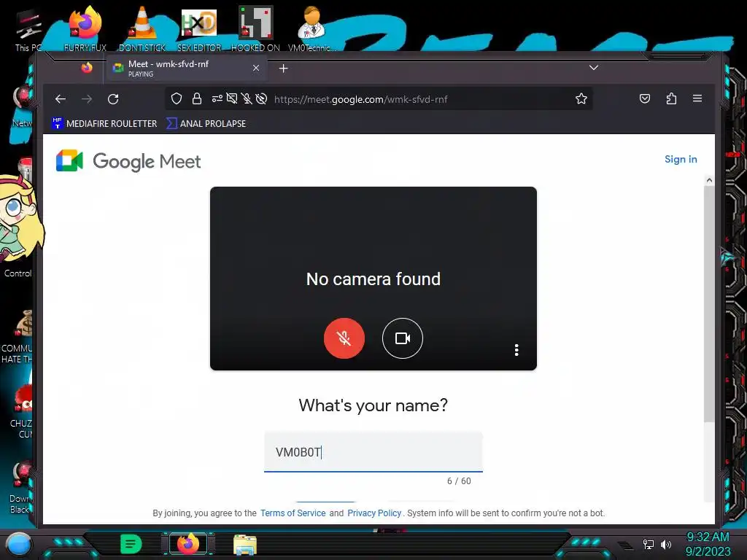Click the Sign in link
The image size is (747, 560).
point(681,159)
